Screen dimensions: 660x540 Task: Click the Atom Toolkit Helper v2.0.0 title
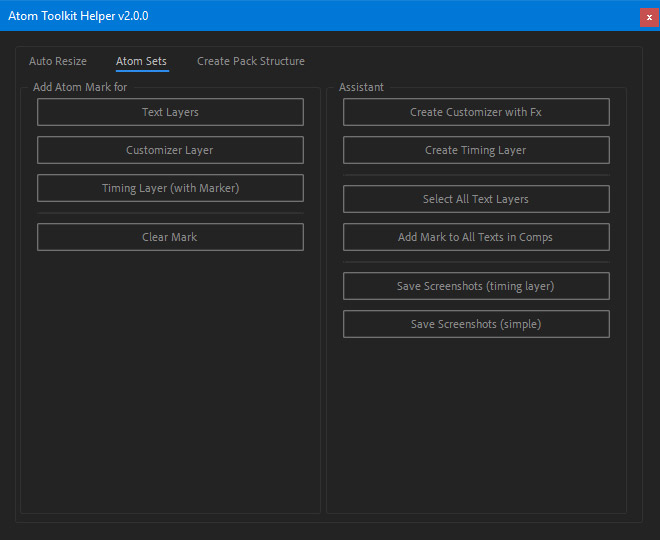[x=78, y=16]
